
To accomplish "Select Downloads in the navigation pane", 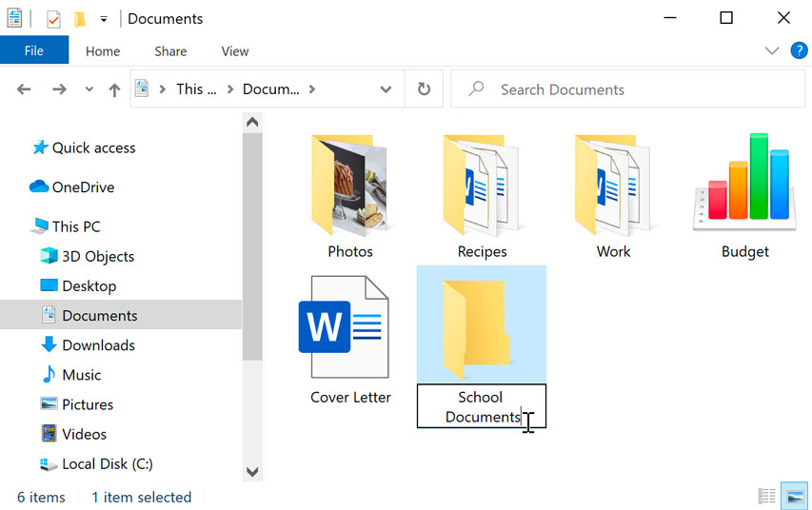I will [98, 345].
